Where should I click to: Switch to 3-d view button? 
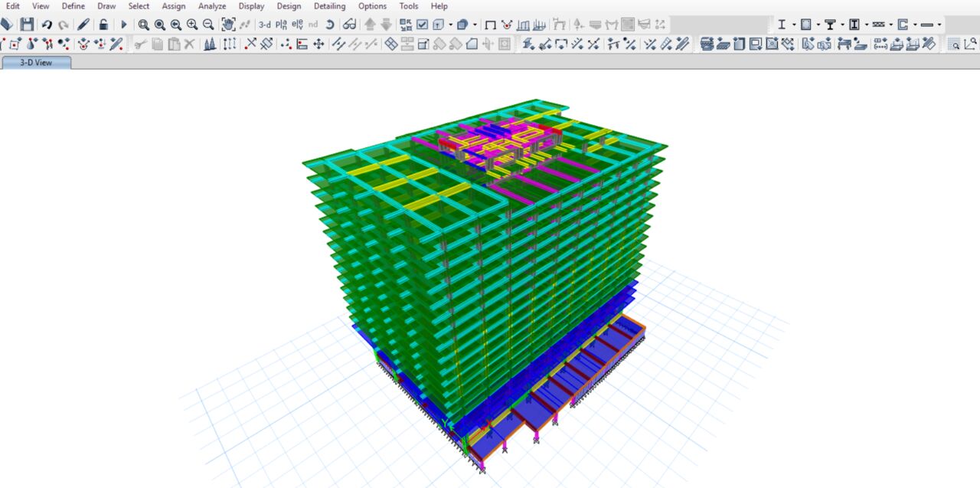(265, 25)
